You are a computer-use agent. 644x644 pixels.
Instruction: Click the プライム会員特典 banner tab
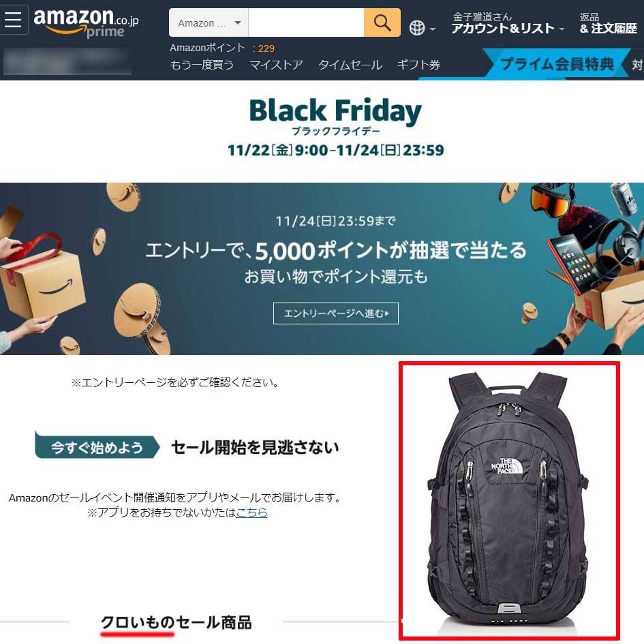(x=557, y=63)
